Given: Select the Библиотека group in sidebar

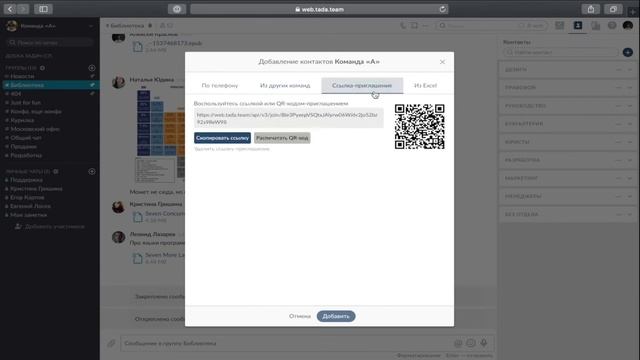Looking at the screenshot, I should pyautogui.click(x=50, y=85).
